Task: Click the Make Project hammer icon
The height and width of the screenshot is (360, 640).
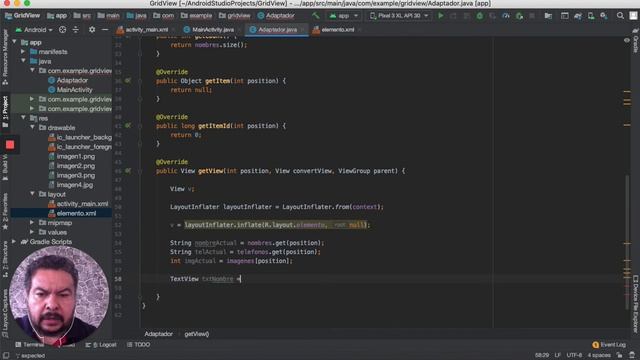Action: coord(316,16)
